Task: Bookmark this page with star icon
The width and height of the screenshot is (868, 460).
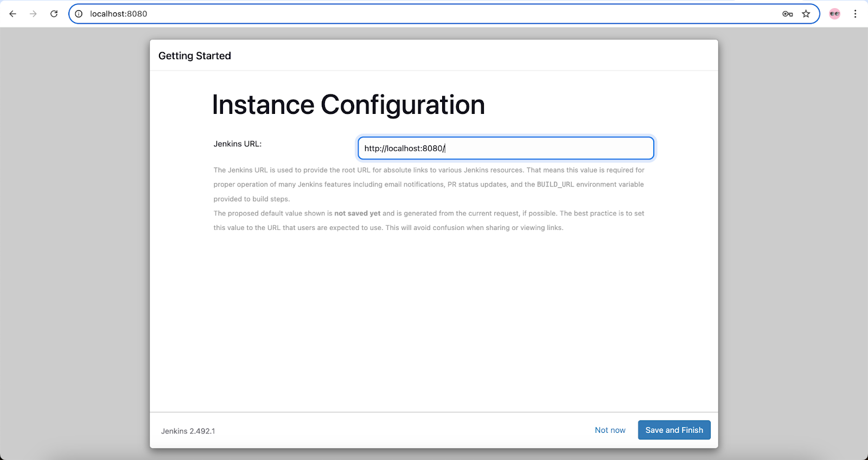Action: 806,14
